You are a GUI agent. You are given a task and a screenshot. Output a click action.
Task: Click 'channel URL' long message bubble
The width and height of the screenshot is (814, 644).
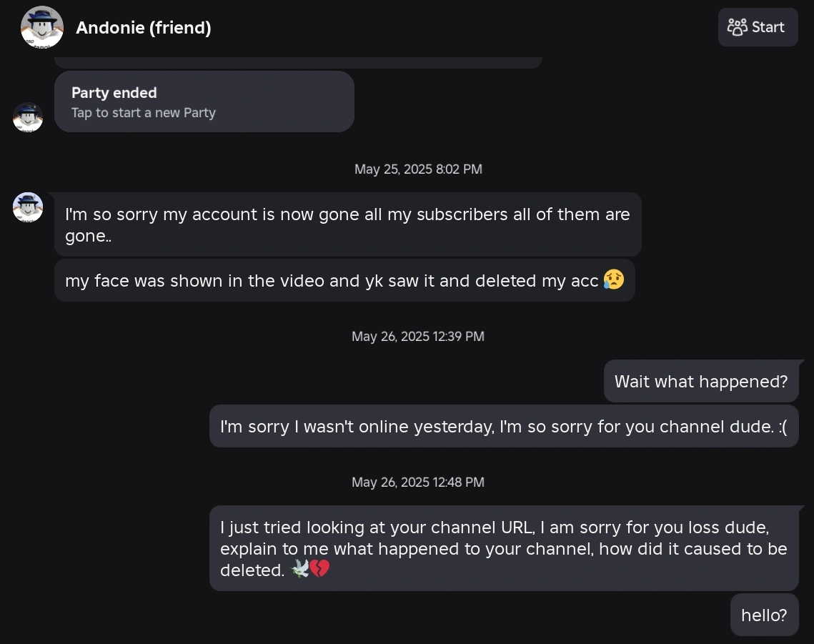[503, 548]
